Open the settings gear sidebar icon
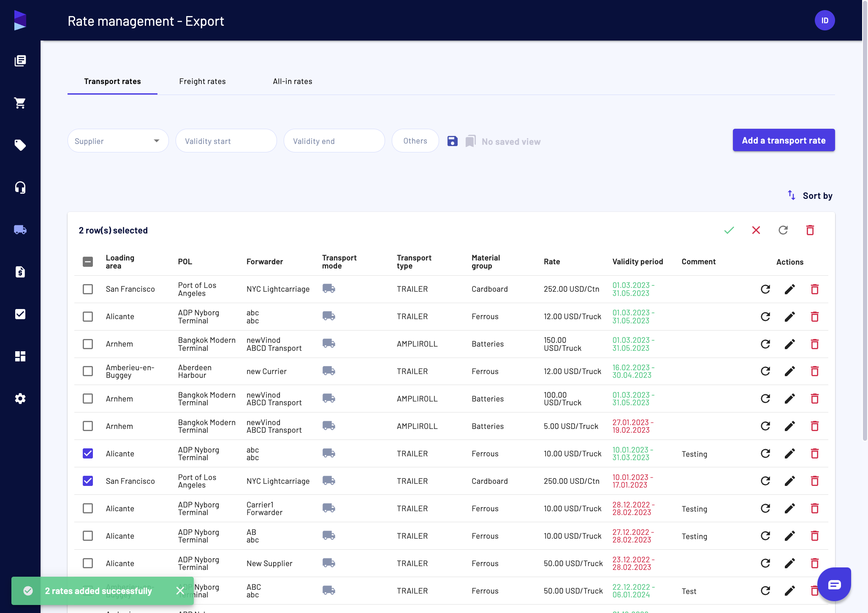The height and width of the screenshot is (613, 868). 20,399
